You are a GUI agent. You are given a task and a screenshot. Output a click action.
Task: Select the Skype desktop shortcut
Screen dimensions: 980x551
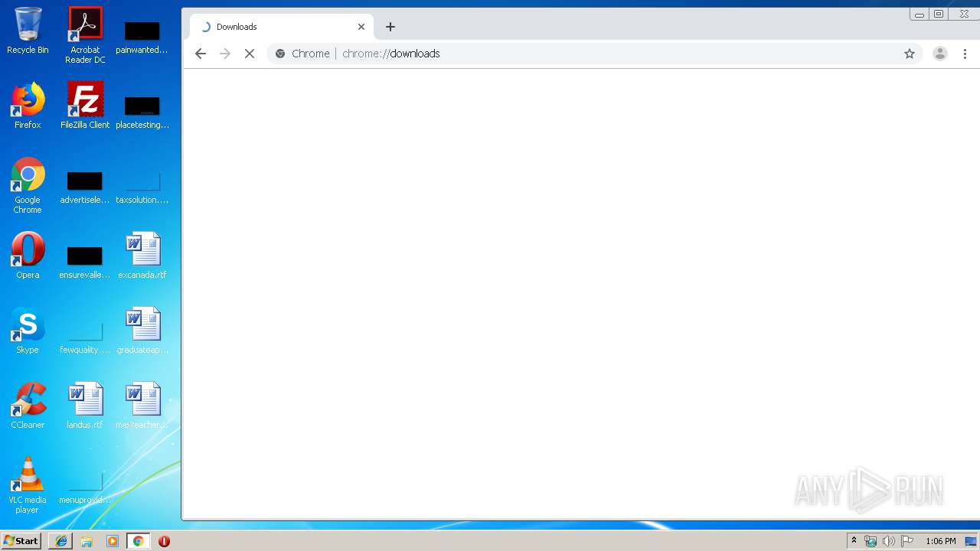pyautogui.click(x=28, y=331)
